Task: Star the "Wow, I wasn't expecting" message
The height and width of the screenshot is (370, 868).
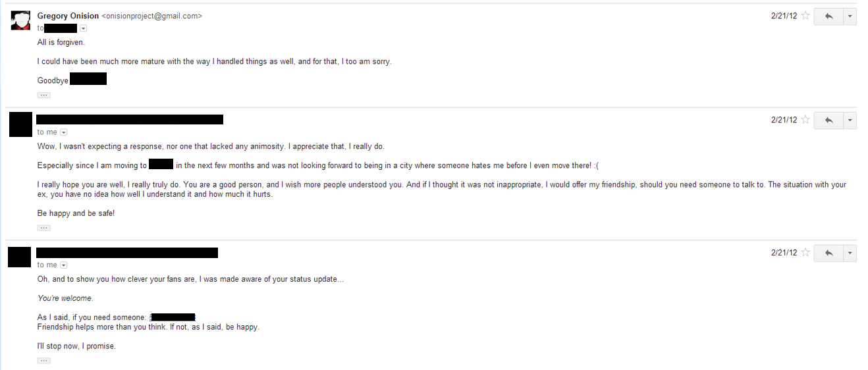Action: click(805, 120)
